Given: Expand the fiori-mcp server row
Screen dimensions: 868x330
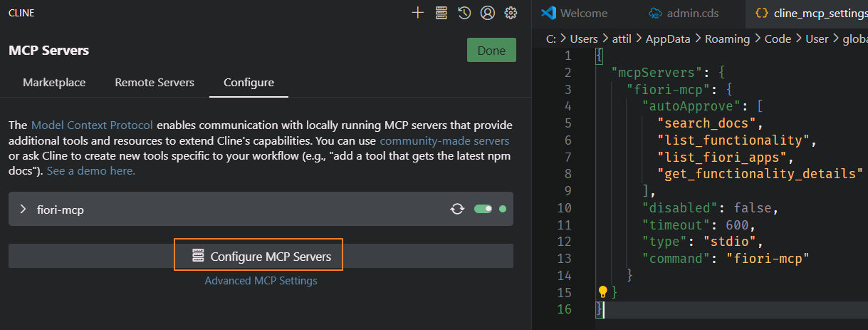Looking at the screenshot, I should click(x=23, y=209).
